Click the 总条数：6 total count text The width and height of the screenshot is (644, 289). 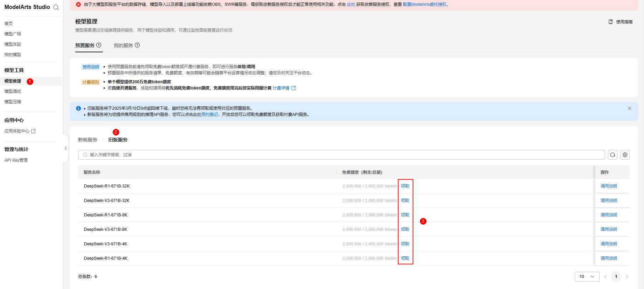pyautogui.click(x=88, y=277)
